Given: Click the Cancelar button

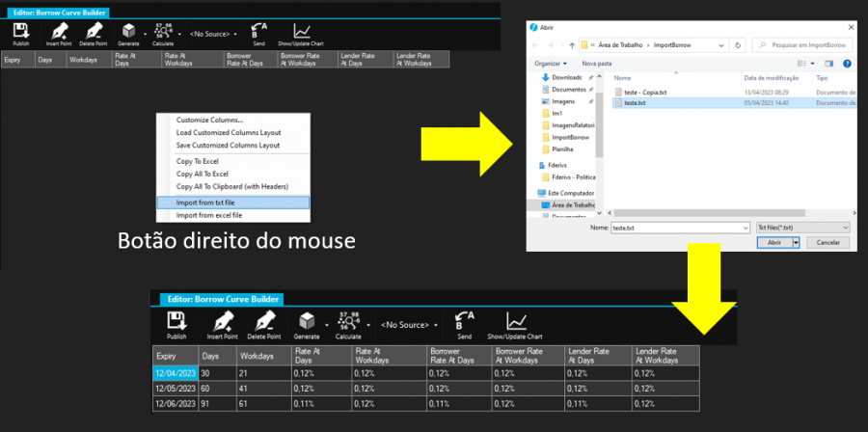Looking at the screenshot, I should [x=828, y=243].
